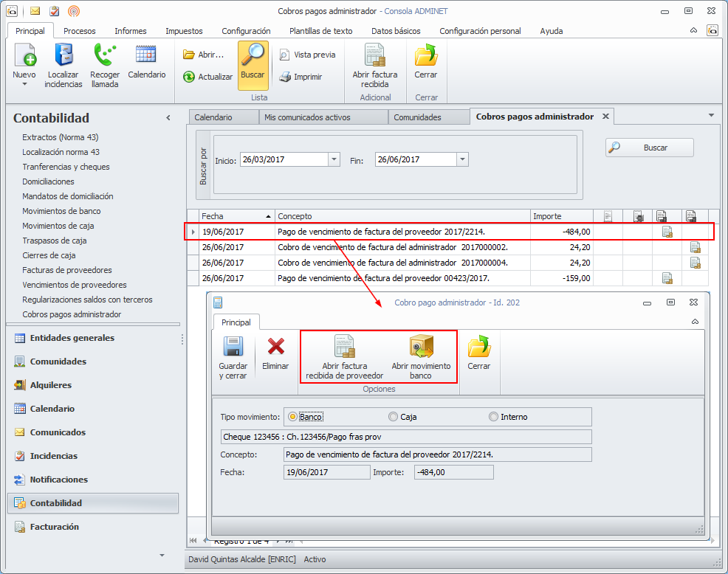Click Cerrar in Cobro pago dialog ribbon
The width and height of the screenshot is (728, 574).
click(x=478, y=353)
